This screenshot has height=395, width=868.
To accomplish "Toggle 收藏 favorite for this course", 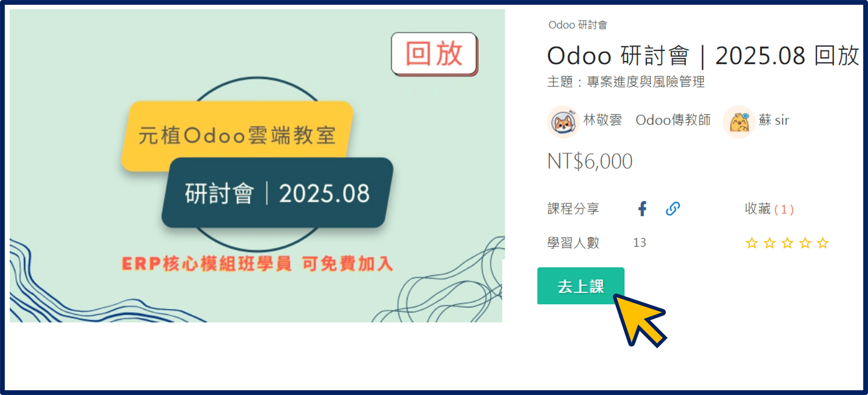I will coord(769,209).
